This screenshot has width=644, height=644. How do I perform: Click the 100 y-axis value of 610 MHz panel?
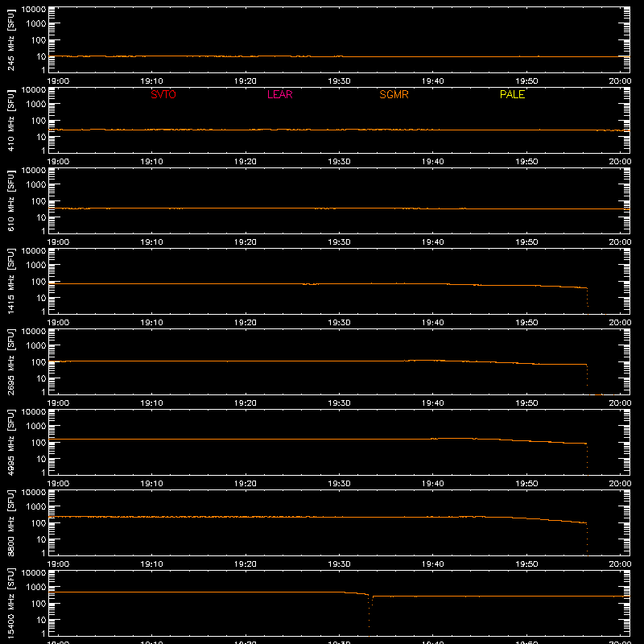(39, 200)
